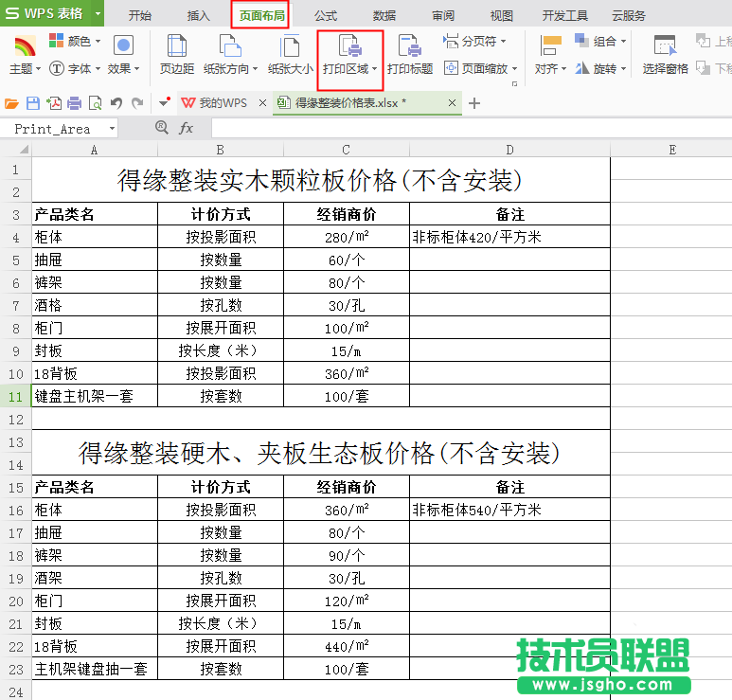Click cell 非标柜体540/平方米

pos(509,510)
